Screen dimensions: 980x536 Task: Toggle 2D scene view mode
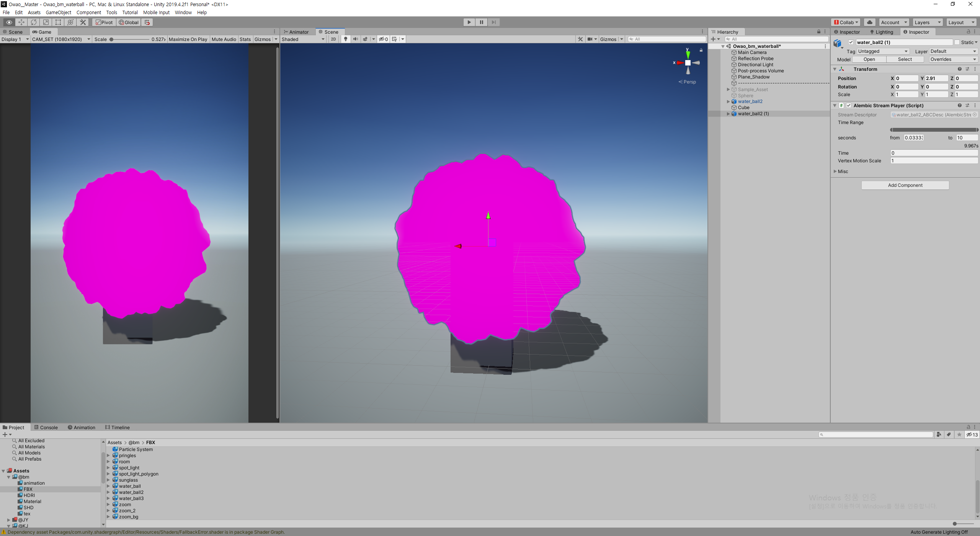[x=333, y=39]
